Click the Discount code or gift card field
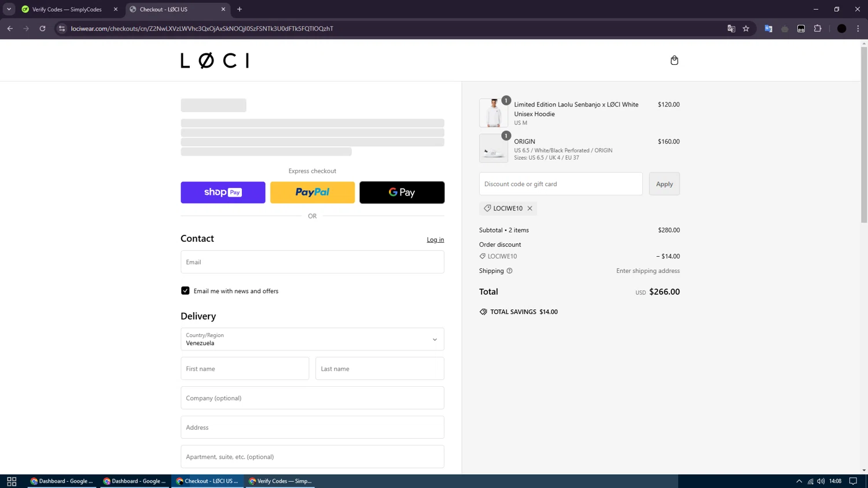Image resolution: width=868 pixels, height=488 pixels. pos(561,184)
